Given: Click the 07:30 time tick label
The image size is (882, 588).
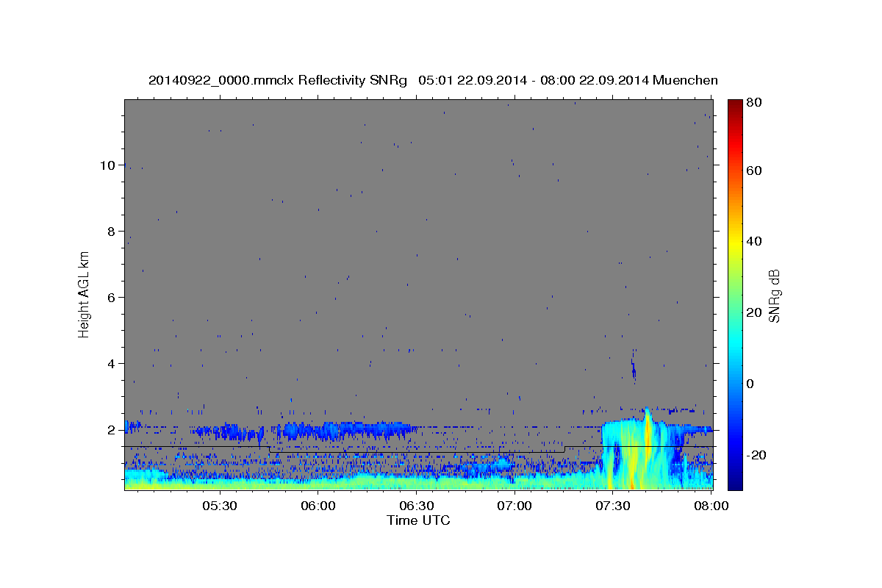Looking at the screenshot, I should [612, 506].
